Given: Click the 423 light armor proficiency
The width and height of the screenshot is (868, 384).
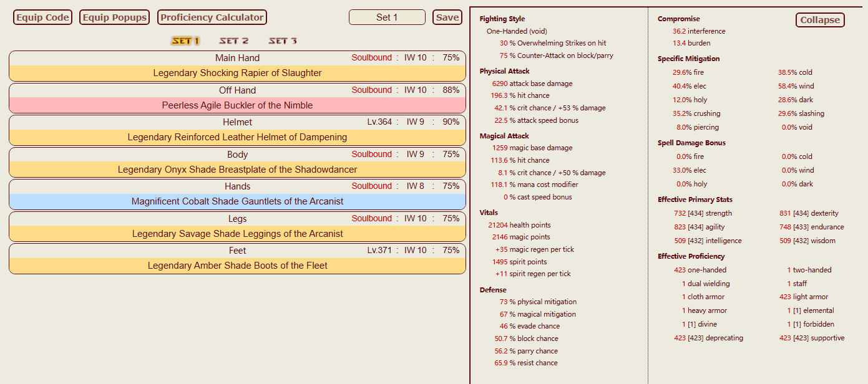Looking at the screenshot, I should coord(804,297).
